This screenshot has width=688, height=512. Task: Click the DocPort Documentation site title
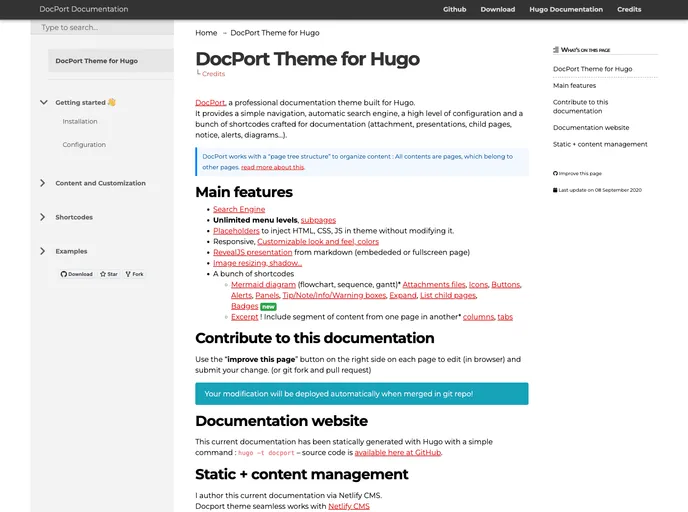tap(84, 9)
